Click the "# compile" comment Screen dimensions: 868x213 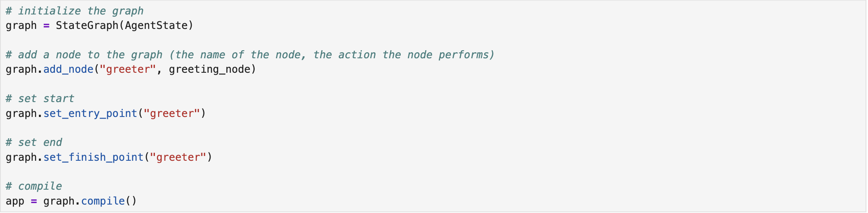[x=34, y=186]
